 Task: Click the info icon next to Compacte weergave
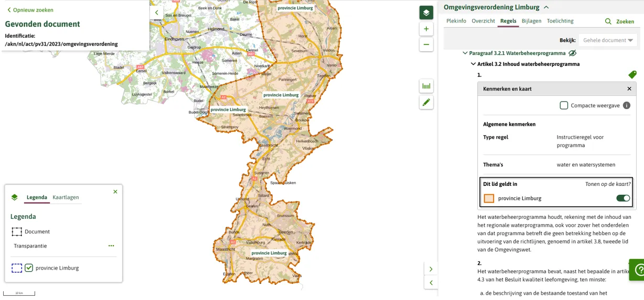tap(626, 105)
